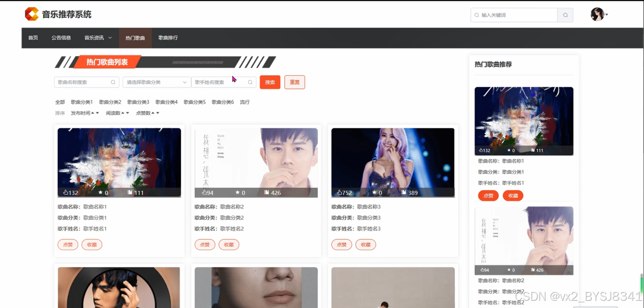Open the 歌曲名称3 cover image

[x=393, y=163]
